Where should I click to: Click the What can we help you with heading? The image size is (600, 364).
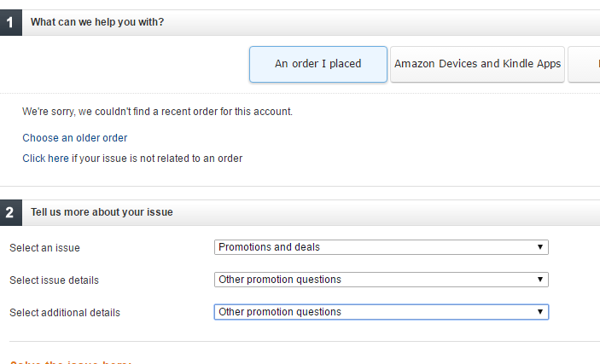tap(97, 22)
